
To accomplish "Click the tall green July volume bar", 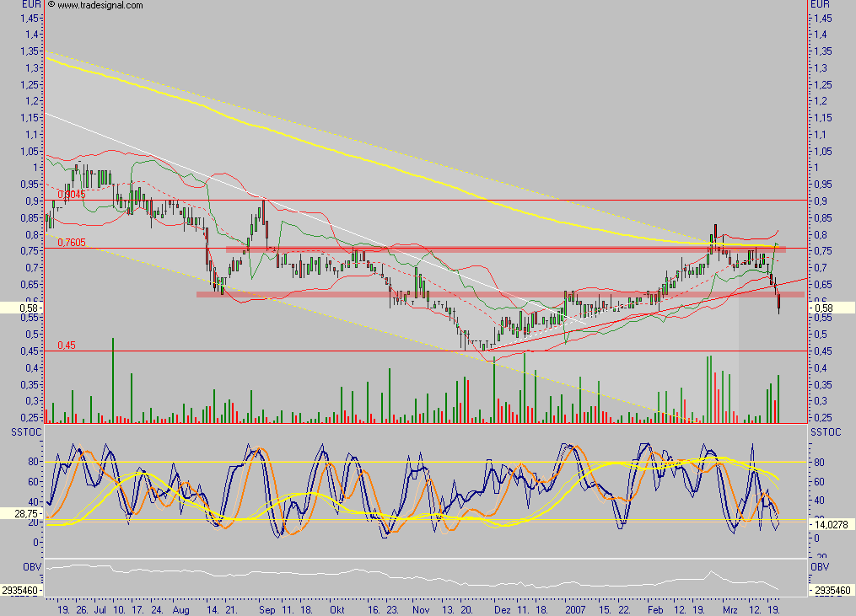I will tap(113, 379).
